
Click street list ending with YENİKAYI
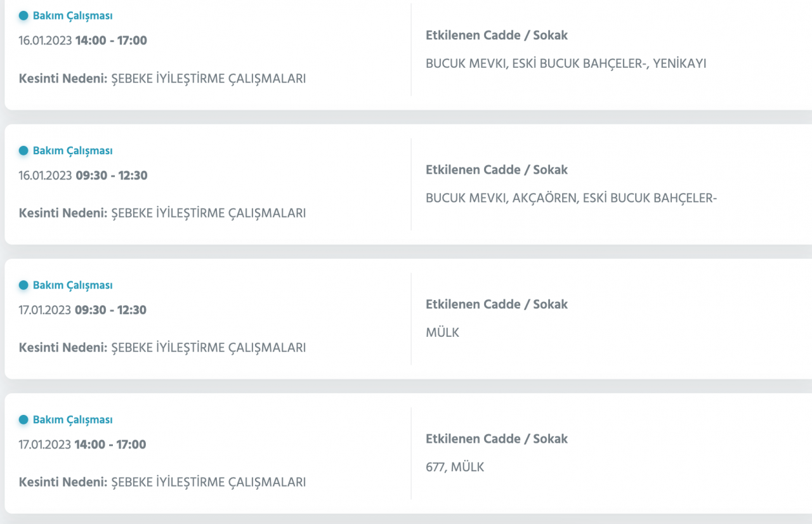click(x=566, y=63)
